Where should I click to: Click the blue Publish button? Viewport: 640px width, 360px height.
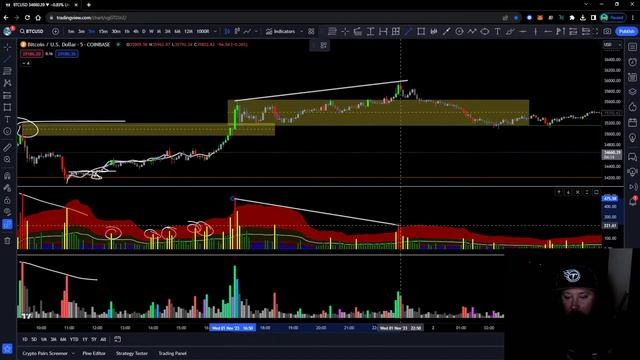click(x=627, y=31)
